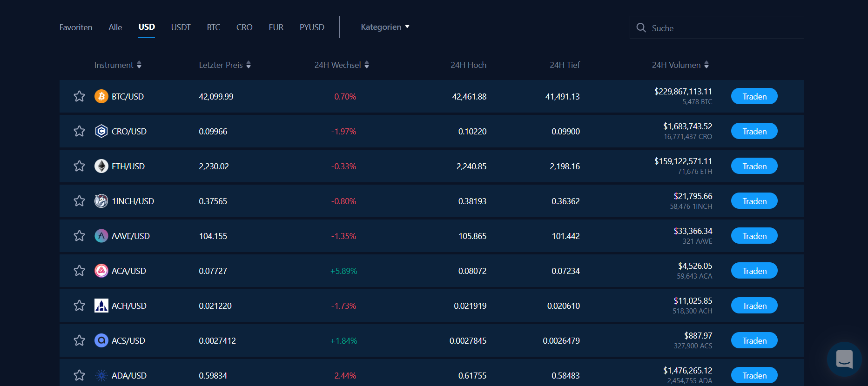This screenshot has width=868, height=386.
Task: Click the AAVE ghost icon
Action: pyautogui.click(x=101, y=236)
